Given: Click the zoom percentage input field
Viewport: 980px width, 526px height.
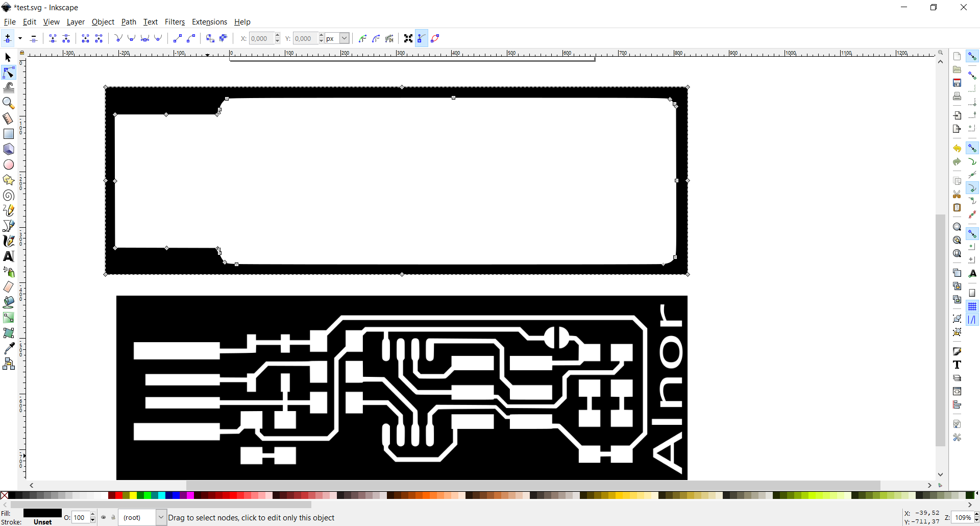Looking at the screenshot, I should pos(963,517).
